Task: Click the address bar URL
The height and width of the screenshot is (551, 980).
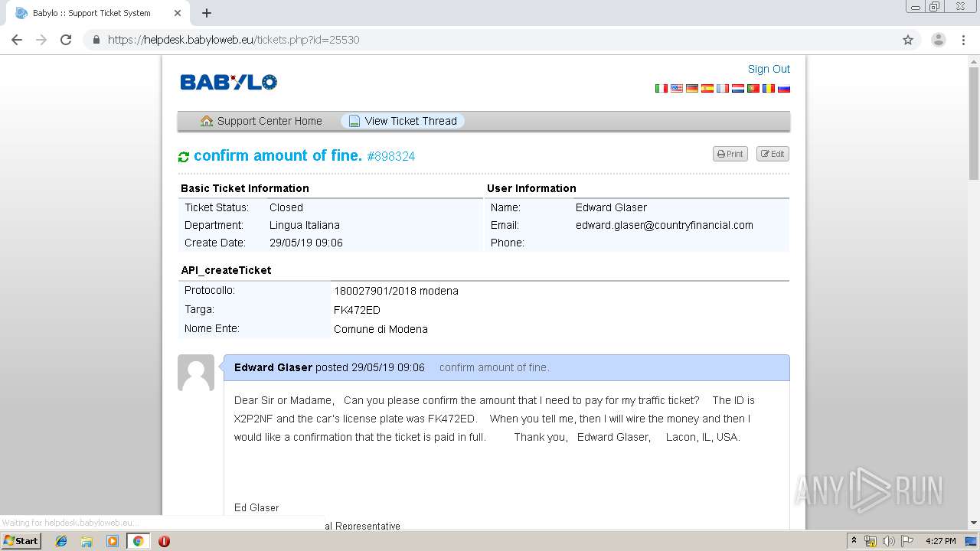Action: coord(234,40)
